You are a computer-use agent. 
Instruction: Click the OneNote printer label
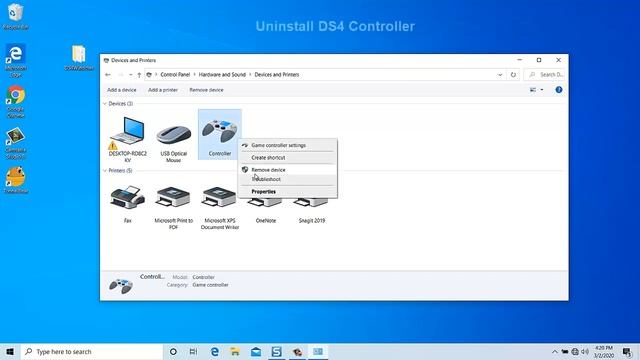(266, 220)
